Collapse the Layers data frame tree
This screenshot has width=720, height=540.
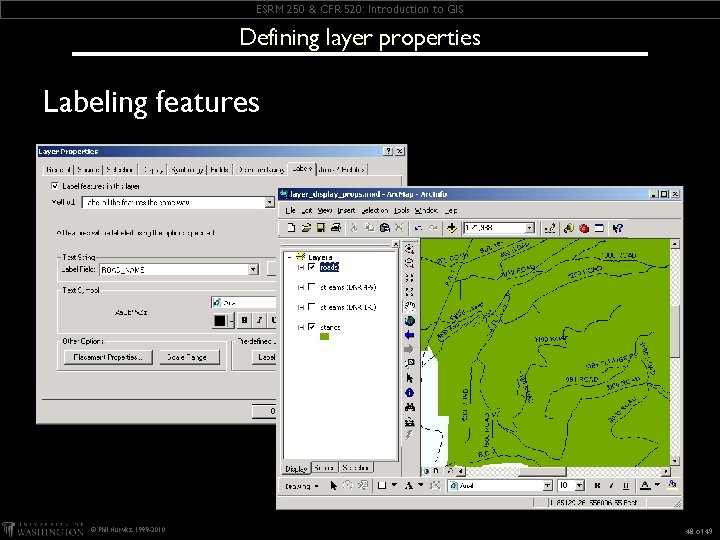pos(290,257)
